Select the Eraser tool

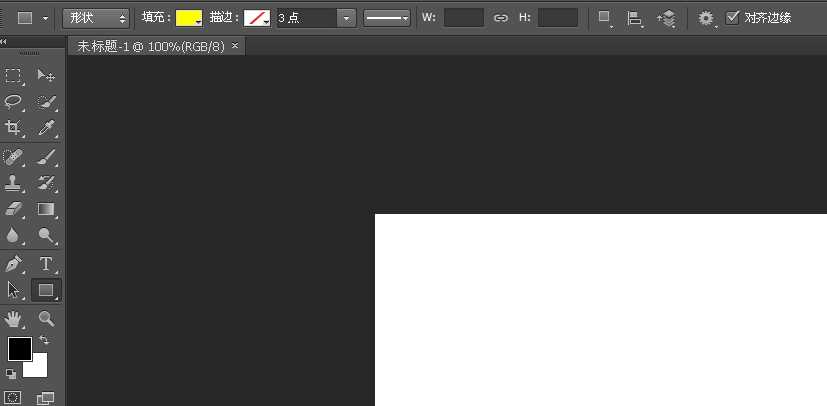(x=14, y=209)
